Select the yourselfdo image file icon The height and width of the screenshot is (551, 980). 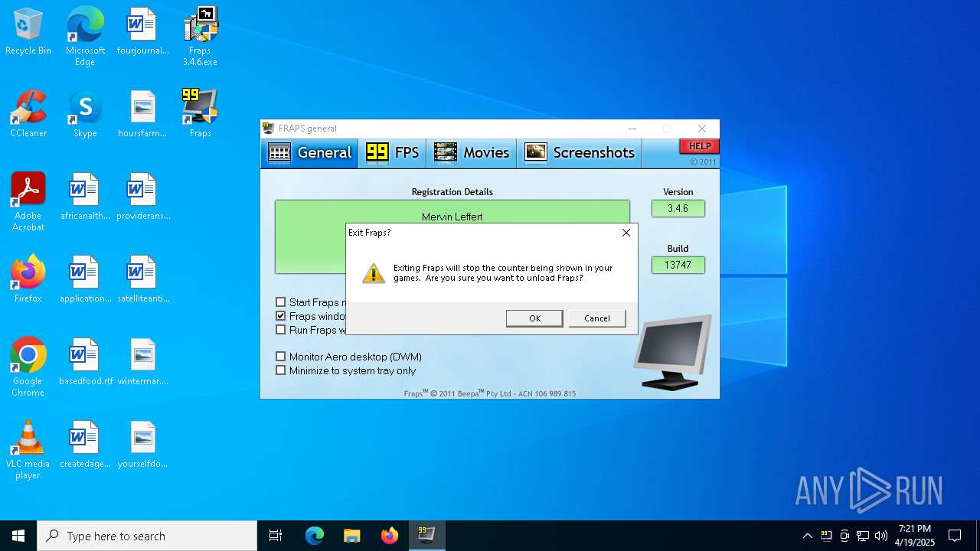[x=142, y=445]
